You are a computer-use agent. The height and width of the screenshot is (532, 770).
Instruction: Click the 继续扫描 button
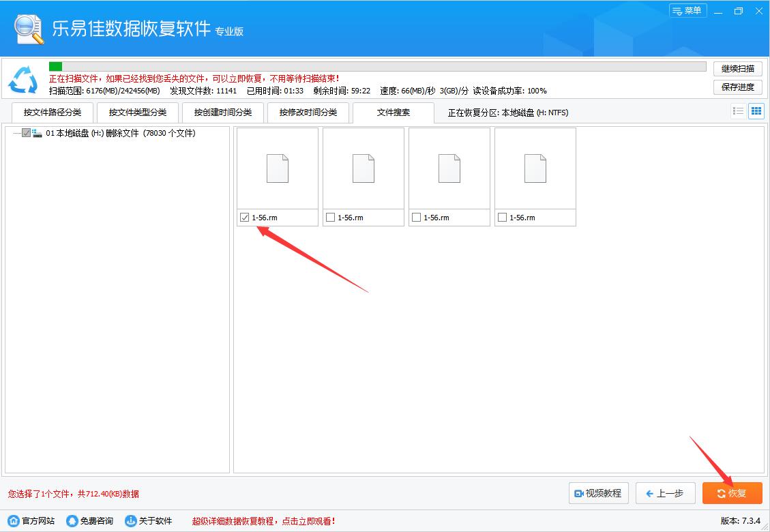[737, 68]
